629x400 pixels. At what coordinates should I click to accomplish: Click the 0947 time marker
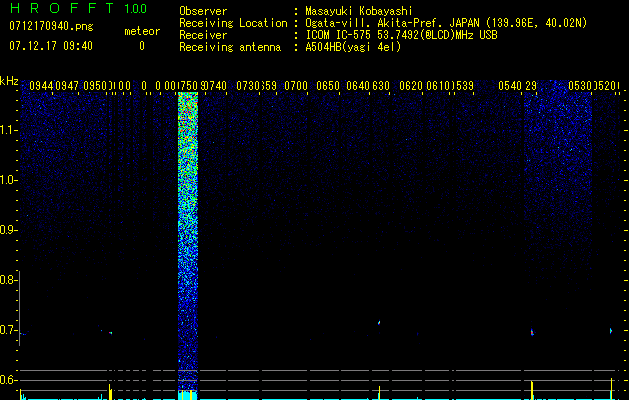[67, 85]
